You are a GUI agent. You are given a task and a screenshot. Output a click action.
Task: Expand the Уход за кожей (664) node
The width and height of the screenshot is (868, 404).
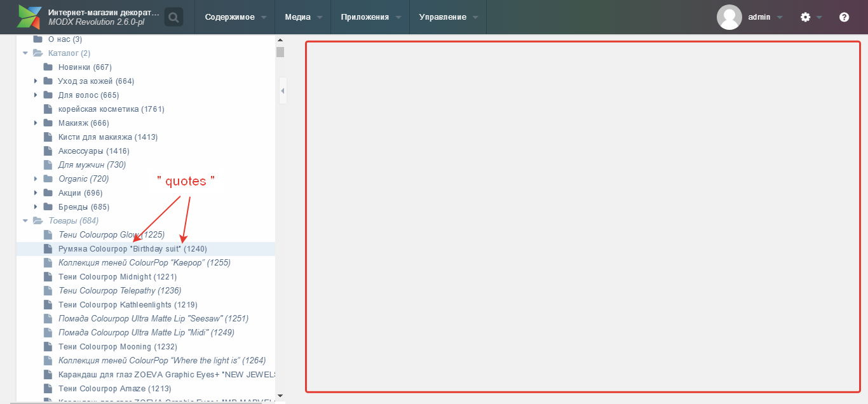(36, 81)
